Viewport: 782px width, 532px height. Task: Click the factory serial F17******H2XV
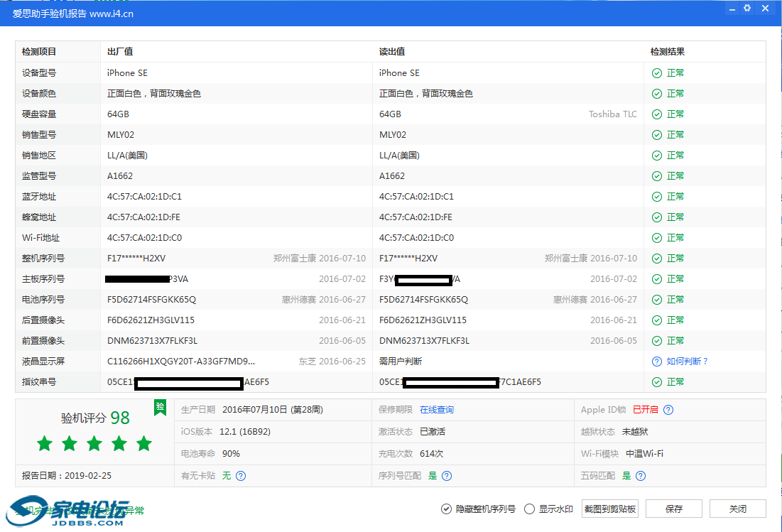click(136, 259)
